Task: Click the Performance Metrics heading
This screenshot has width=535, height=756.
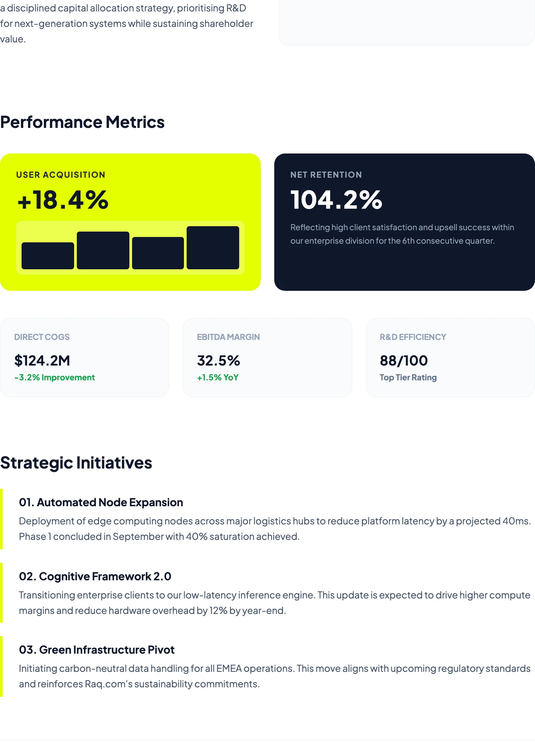Action: (x=82, y=122)
